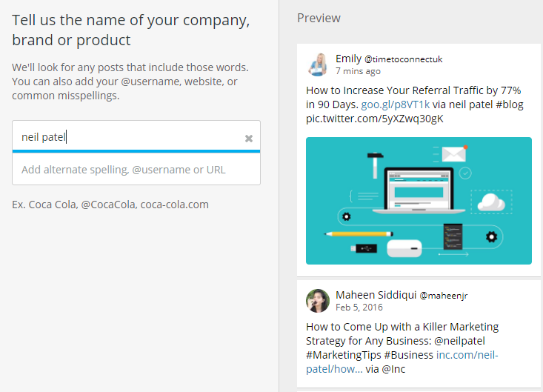Open Emily's profile avatar
543x392 pixels.
point(318,64)
